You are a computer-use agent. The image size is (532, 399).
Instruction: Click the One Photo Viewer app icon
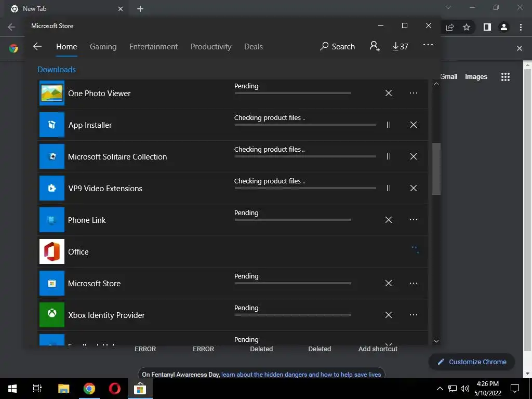click(52, 93)
